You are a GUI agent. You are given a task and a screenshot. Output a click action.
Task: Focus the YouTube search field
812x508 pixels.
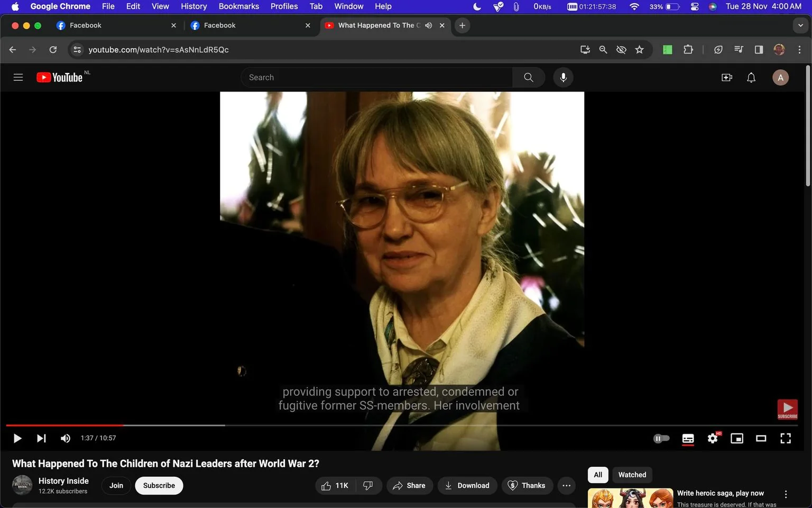[x=376, y=77]
